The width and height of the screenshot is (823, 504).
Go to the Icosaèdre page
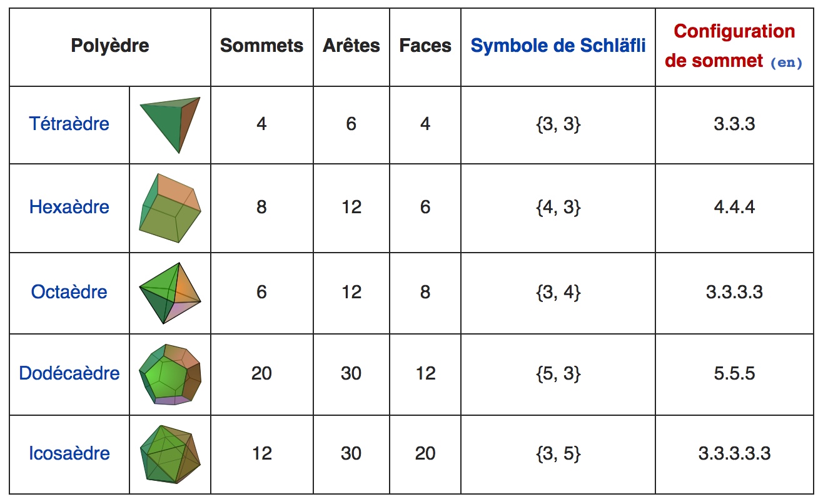(69, 453)
